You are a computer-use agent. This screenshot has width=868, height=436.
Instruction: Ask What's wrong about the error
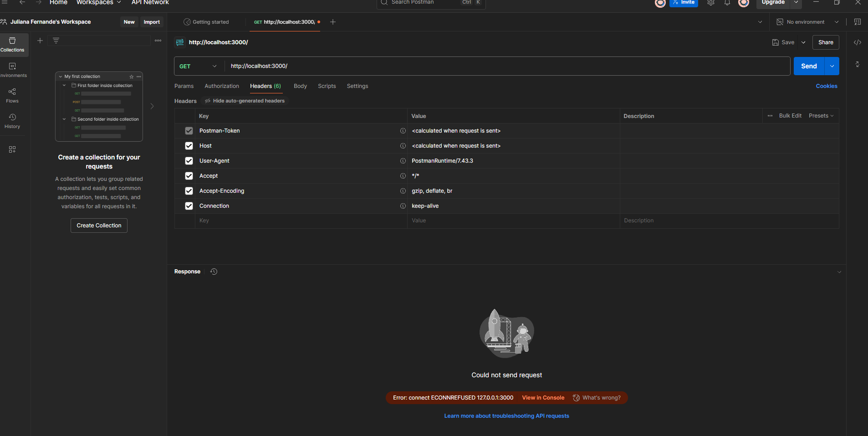tap(597, 398)
